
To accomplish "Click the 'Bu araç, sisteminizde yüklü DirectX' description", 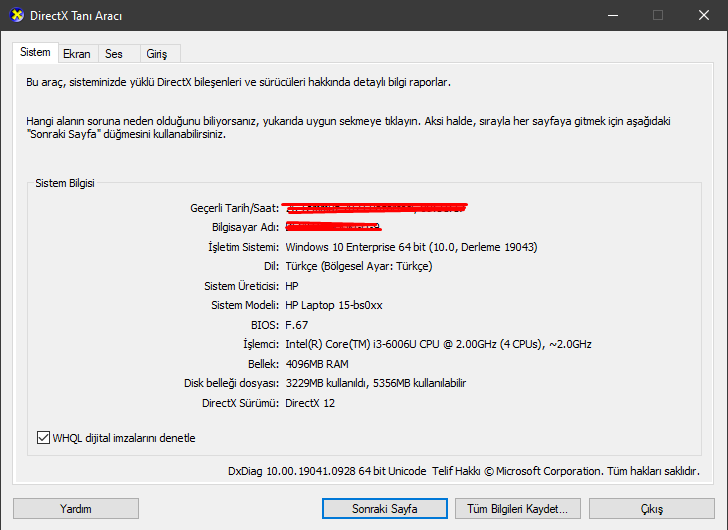I will (239, 82).
